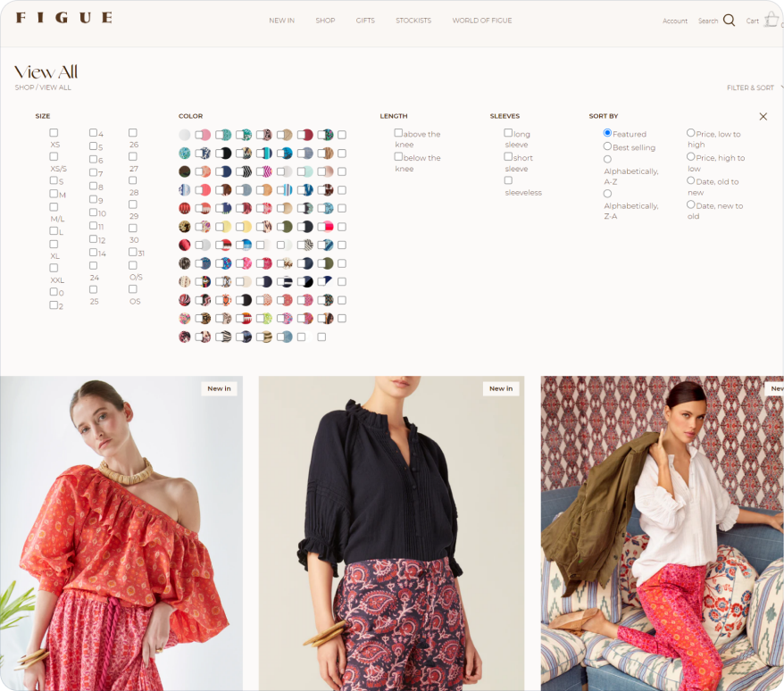
Task: Click the search magnifier icon
Action: pos(729,21)
